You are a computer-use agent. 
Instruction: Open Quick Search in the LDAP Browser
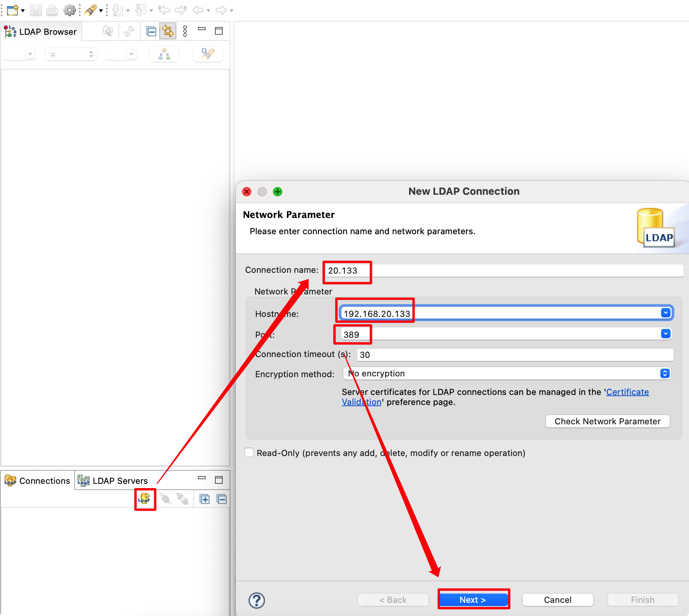[x=208, y=54]
